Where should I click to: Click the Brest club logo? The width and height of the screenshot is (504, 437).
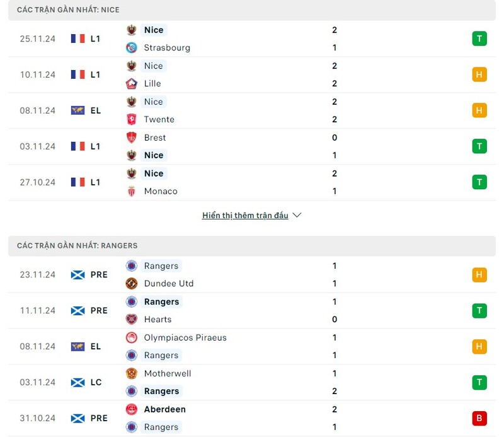click(x=131, y=137)
